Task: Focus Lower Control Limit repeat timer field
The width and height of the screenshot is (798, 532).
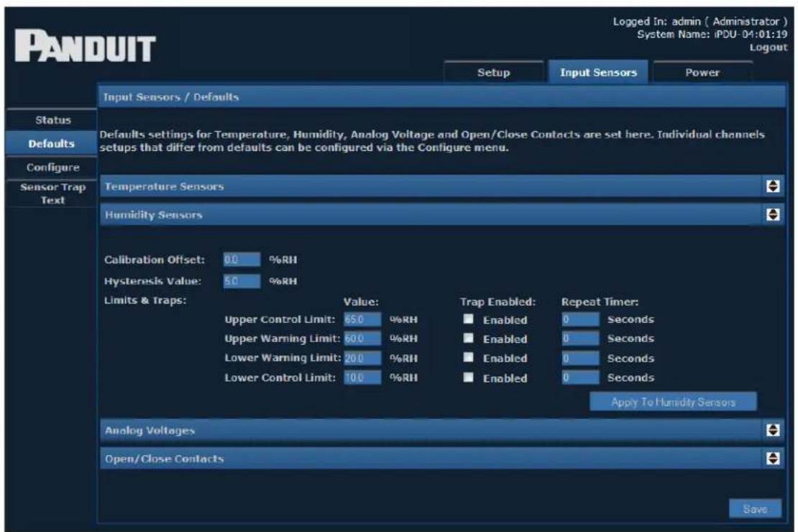Action: (581, 377)
